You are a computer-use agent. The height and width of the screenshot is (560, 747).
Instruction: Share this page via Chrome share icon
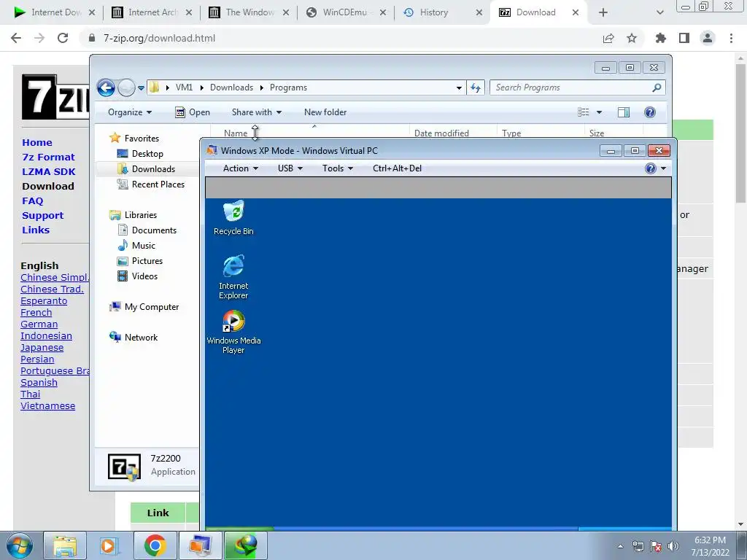(608, 38)
